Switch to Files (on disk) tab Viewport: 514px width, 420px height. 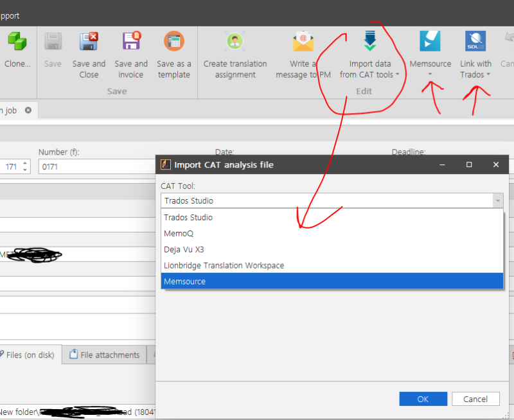[30, 354]
